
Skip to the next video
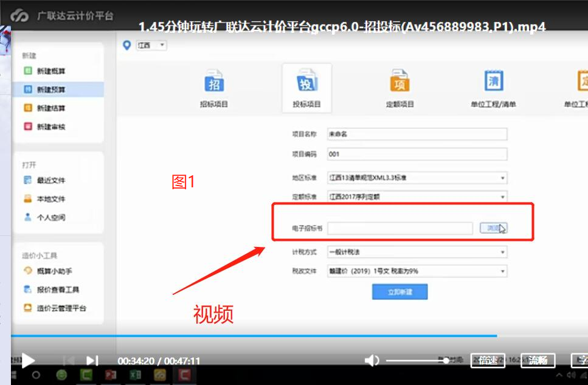point(92,361)
